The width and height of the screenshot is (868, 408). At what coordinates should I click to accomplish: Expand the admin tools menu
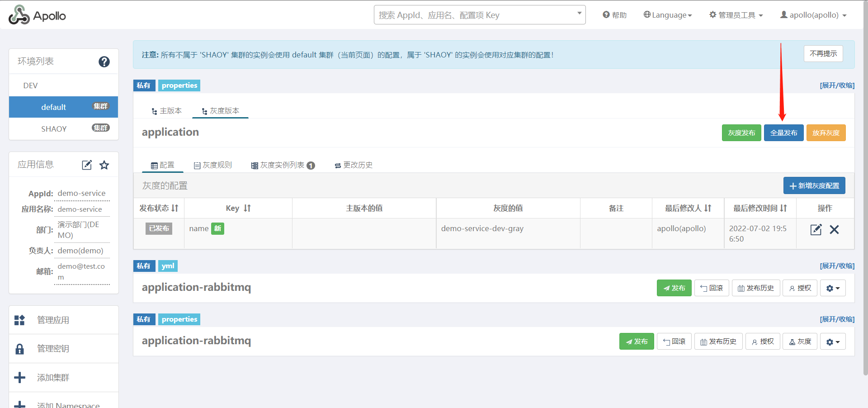736,15
